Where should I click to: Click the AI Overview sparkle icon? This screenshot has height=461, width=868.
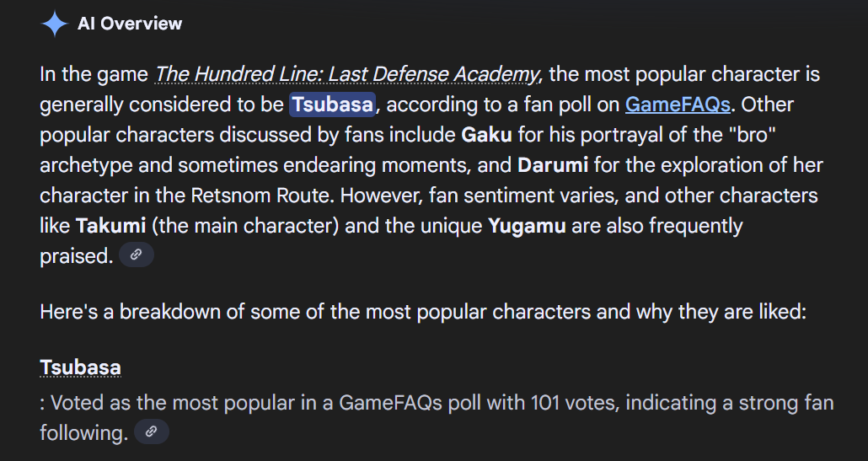click(x=54, y=24)
